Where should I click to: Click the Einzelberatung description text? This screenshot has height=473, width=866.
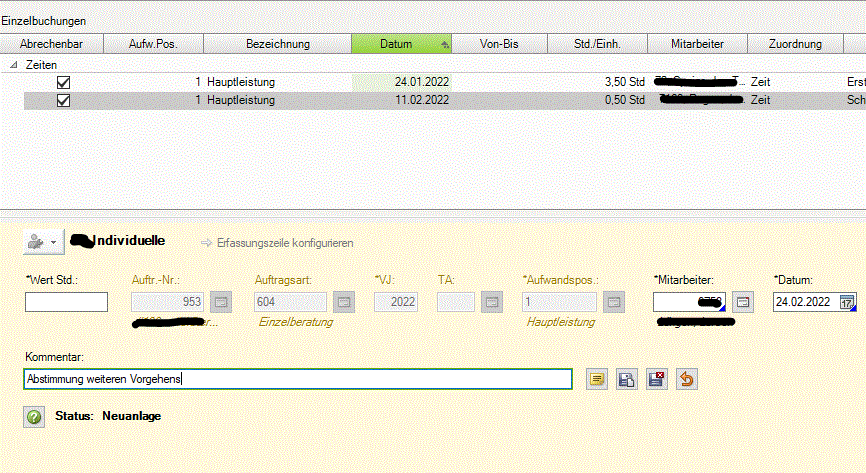[295, 322]
